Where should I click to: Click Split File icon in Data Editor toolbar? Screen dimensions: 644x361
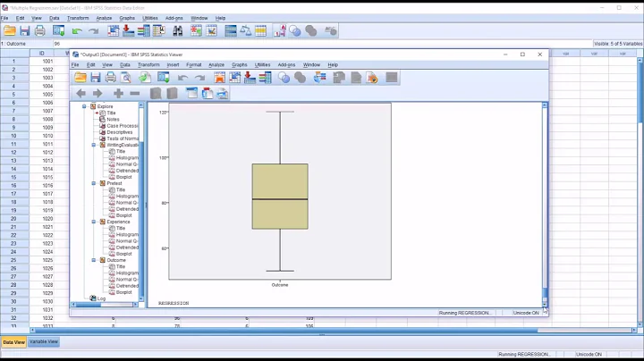tap(231, 30)
